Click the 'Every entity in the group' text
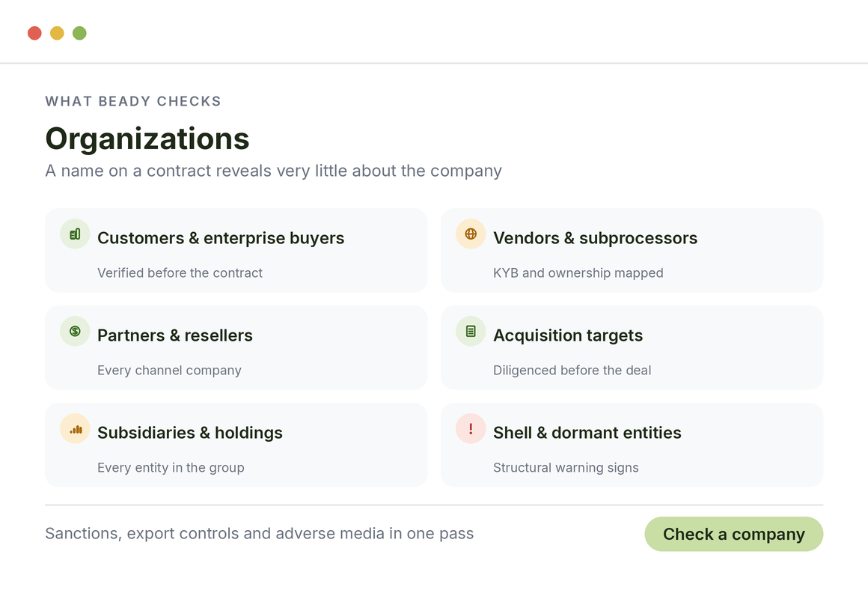 171,468
